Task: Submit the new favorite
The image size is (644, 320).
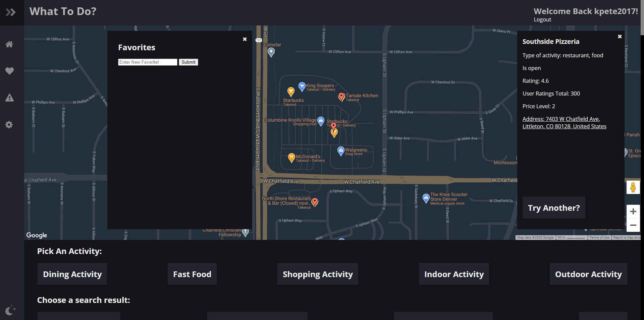Action: [x=189, y=62]
